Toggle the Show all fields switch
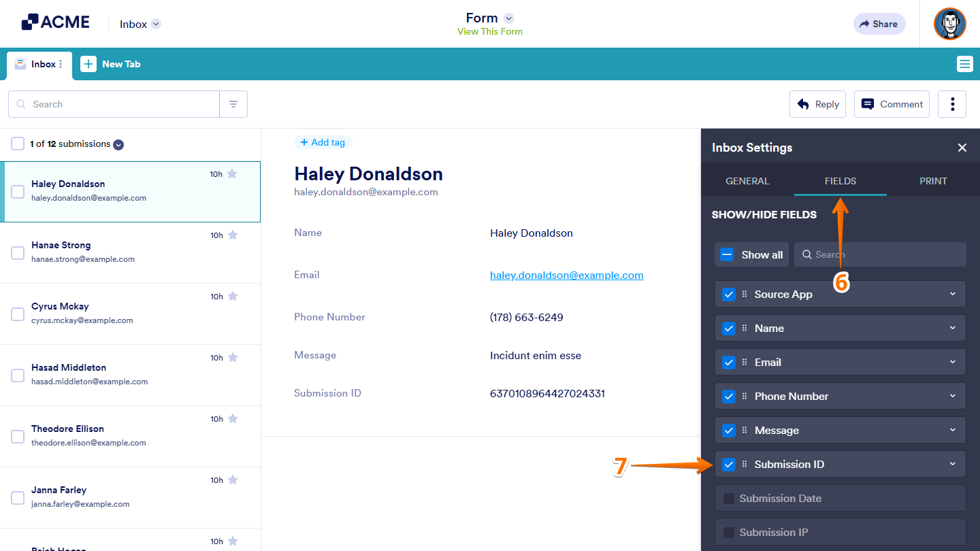Viewport: 980px width, 551px height. 728,254
